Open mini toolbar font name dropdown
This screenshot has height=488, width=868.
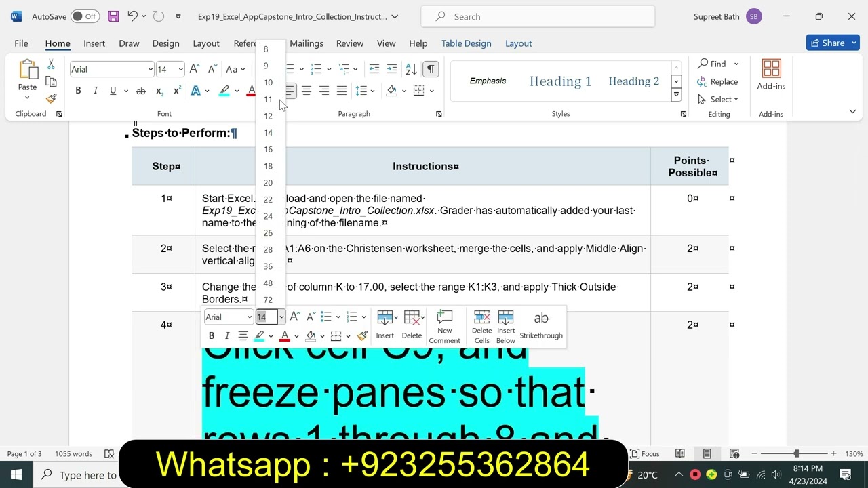click(x=249, y=317)
